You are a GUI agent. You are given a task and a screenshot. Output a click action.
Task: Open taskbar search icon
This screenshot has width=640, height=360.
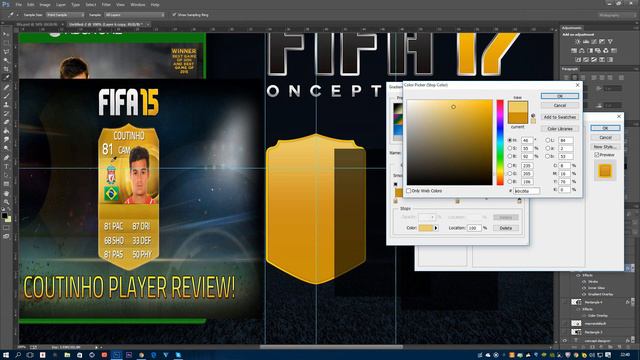18,355
